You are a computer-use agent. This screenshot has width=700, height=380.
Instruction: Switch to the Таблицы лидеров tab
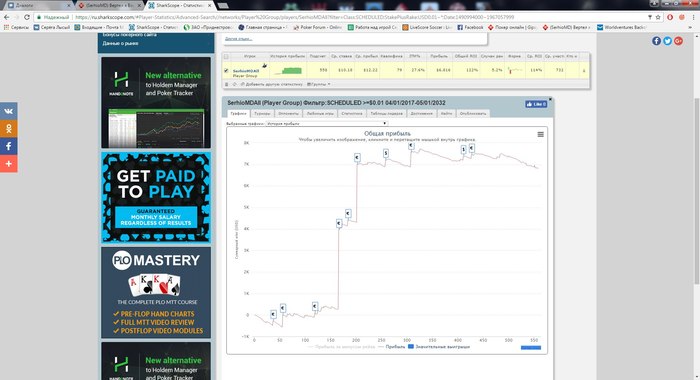coord(387,113)
